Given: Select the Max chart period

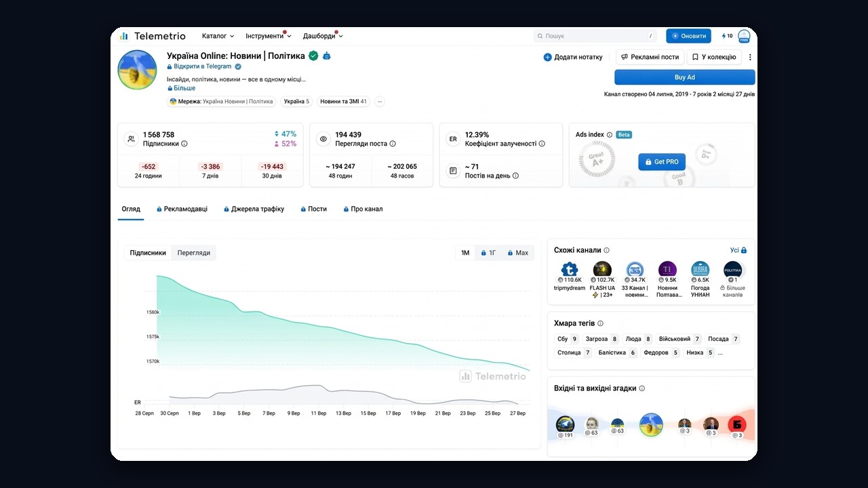Looking at the screenshot, I should click(x=517, y=253).
